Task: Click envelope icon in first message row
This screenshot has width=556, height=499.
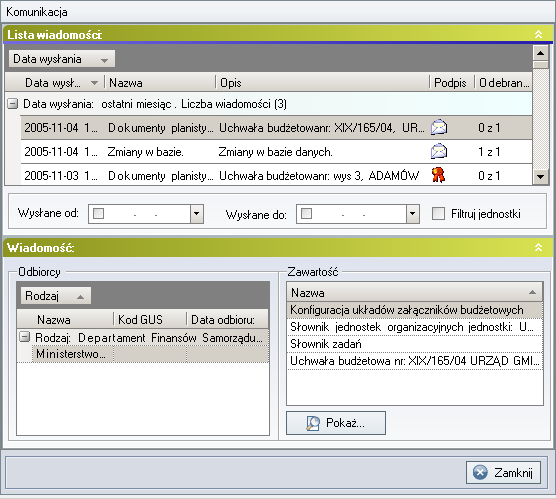Action: coord(439,127)
